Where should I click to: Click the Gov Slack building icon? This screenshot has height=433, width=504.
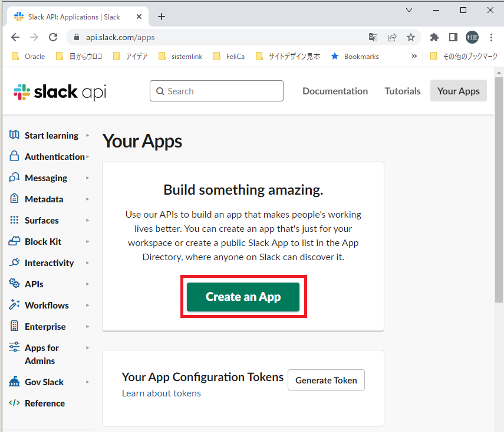14,382
